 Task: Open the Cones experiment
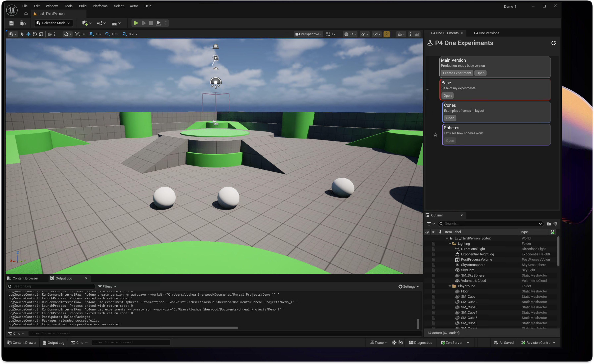(450, 118)
